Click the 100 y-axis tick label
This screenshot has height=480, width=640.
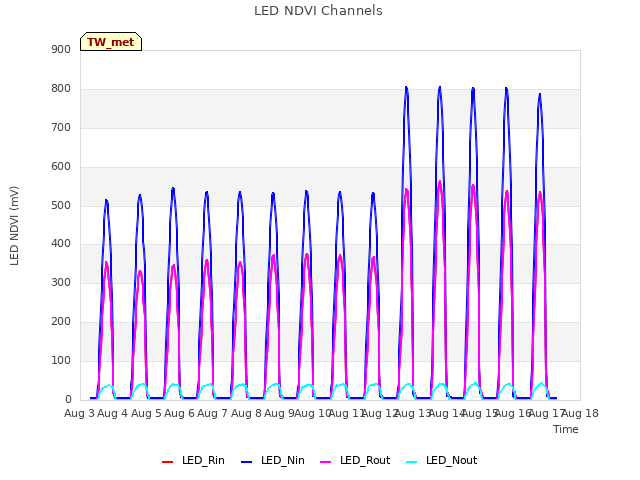[x=61, y=361]
